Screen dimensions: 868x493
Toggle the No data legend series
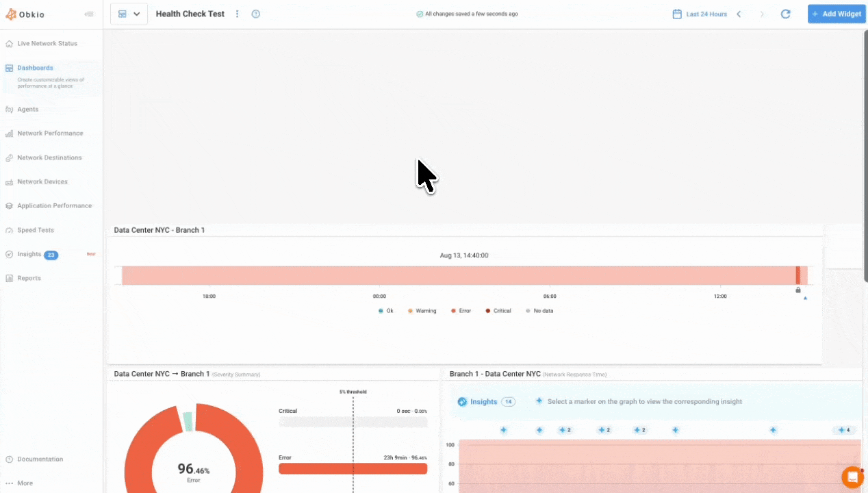pyautogui.click(x=539, y=311)
